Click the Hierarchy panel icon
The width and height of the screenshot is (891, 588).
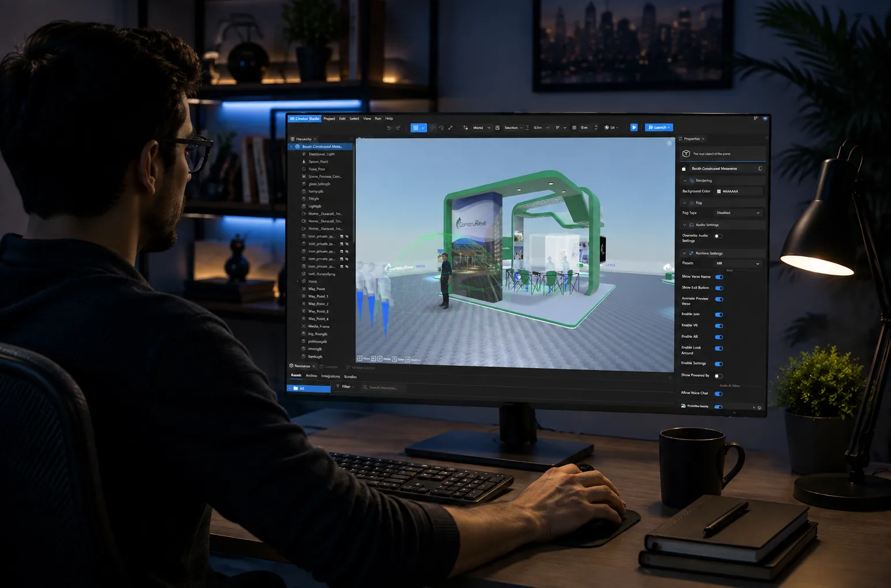tap(293, 139)
